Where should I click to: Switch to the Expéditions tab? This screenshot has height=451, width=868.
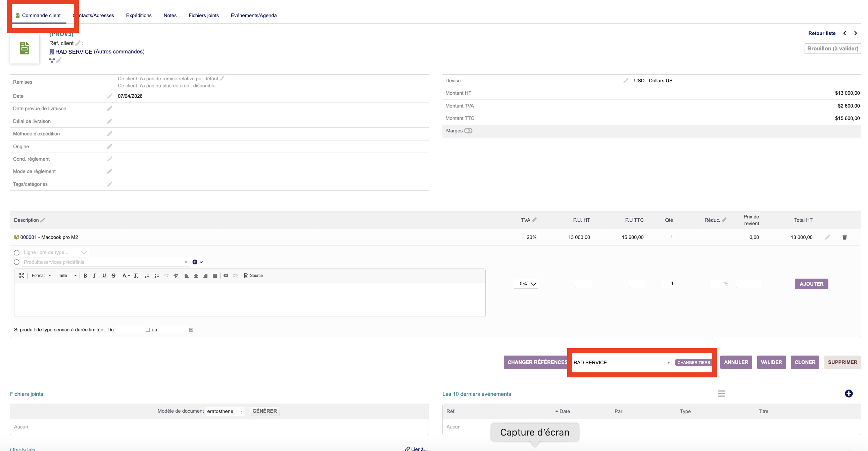click(x=139, y=15)
